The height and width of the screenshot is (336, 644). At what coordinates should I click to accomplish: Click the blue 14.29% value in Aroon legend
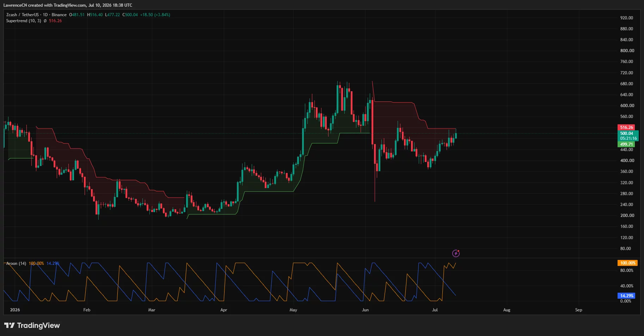click(53, 263)
